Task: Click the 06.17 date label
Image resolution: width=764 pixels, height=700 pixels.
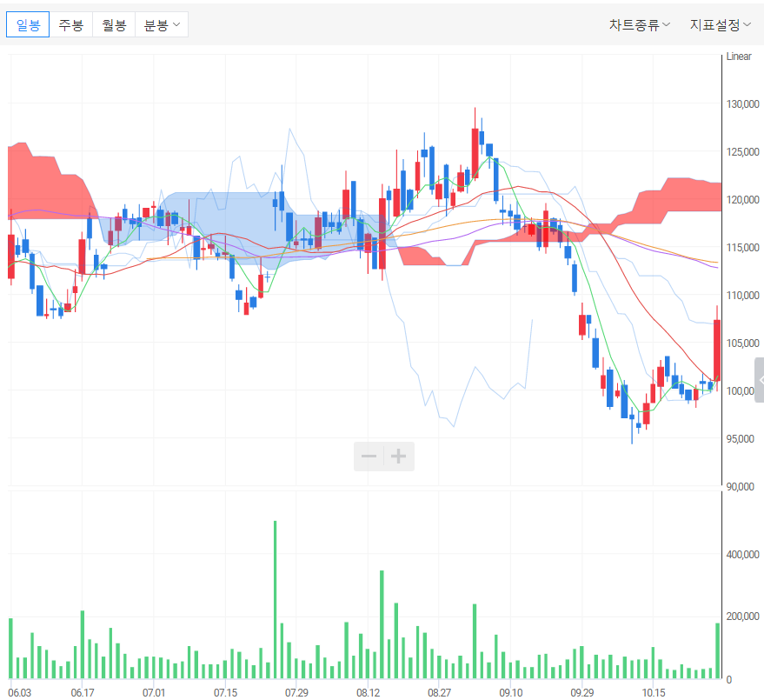Action: tap(83, 692)
